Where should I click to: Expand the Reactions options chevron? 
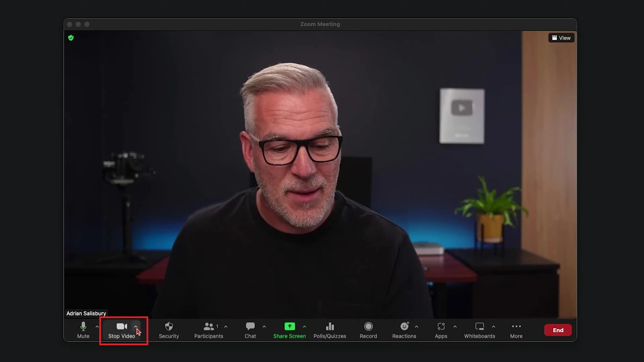tap(417, 326)
